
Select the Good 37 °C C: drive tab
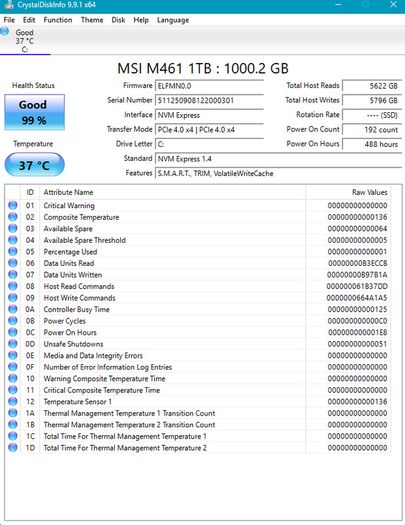tap(25, 41)
